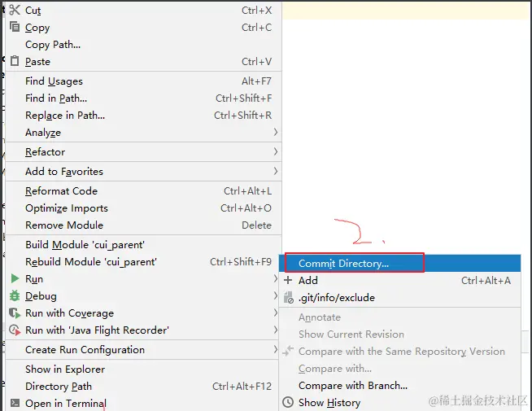Select greyed Annotate submenu entry
The height and width of the screenshot is (411, 532).
(x=320, y=317)
